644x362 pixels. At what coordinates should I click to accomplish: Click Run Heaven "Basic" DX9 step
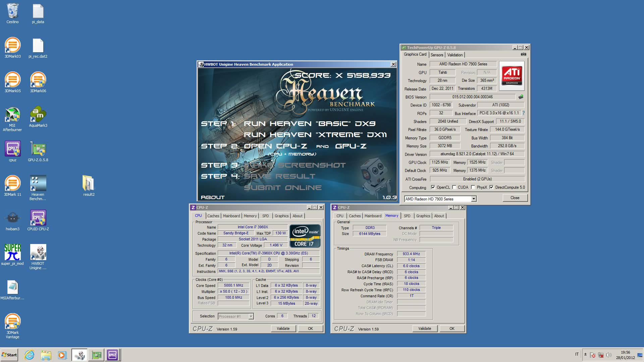pyautogui.click(x=310, y=124)
